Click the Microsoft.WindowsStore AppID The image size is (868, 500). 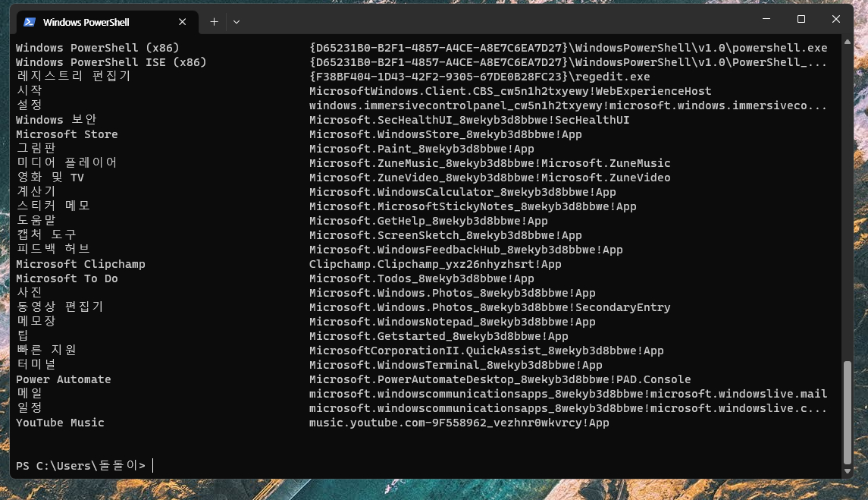(x=445, y=134)
